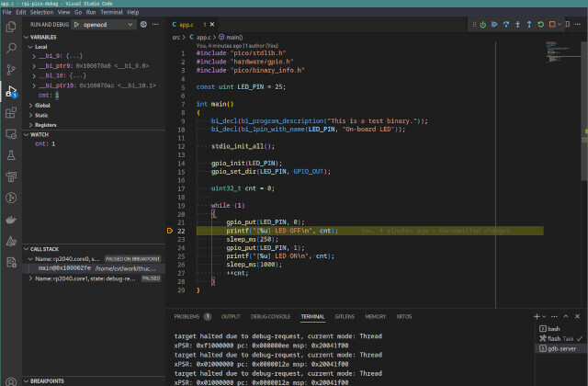The height and width of the screenshot is (386, 588).
Task: Open the File menu
Action: 6,12
